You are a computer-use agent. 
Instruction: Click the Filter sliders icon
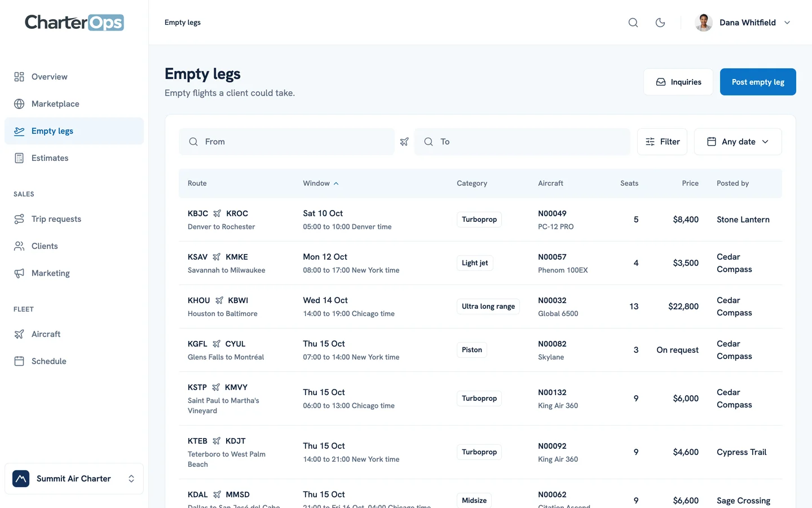(650, 142)
